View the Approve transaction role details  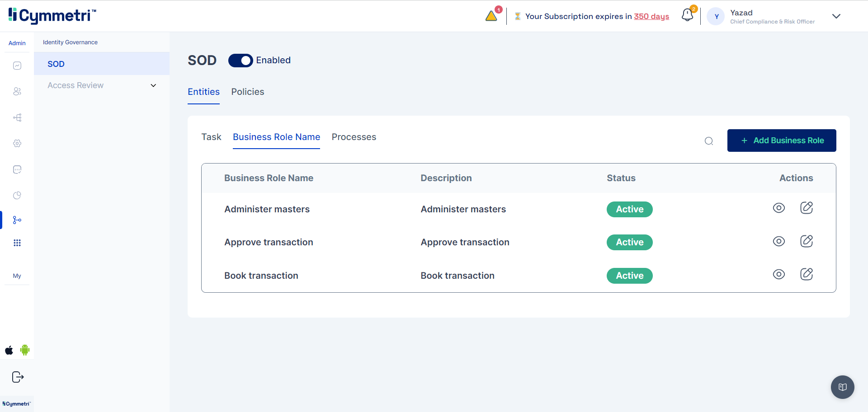pos(778,241)
